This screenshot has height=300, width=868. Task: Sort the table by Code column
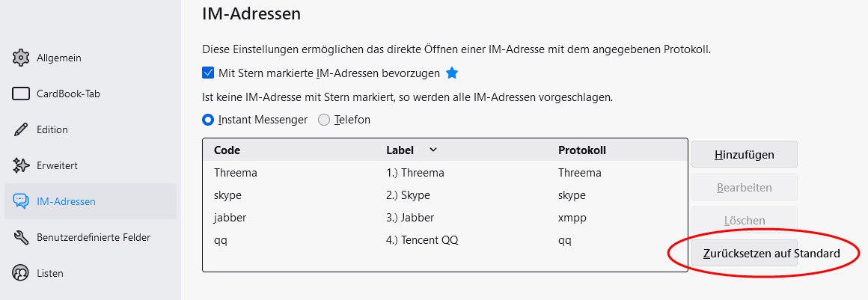click(x=227, y=150)
